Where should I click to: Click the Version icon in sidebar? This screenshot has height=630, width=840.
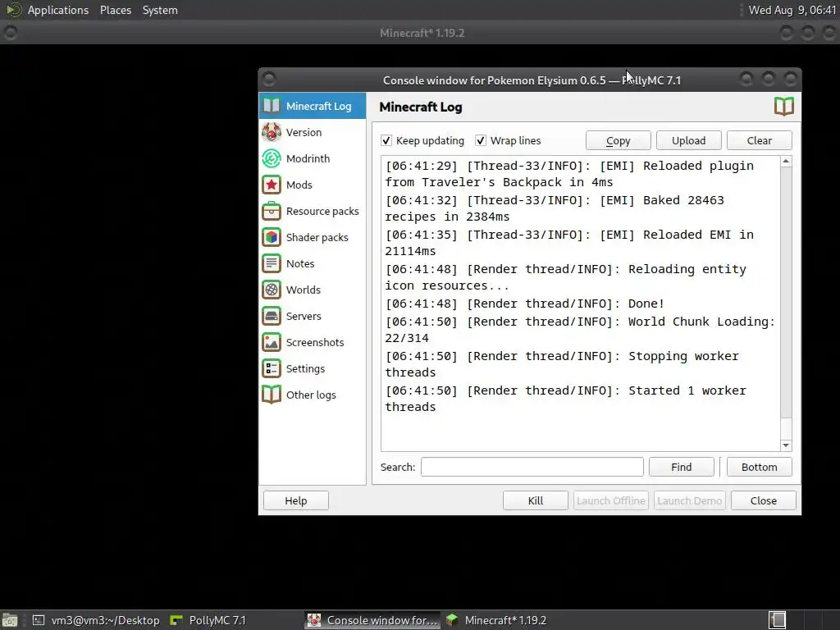[x=272, y=132]
